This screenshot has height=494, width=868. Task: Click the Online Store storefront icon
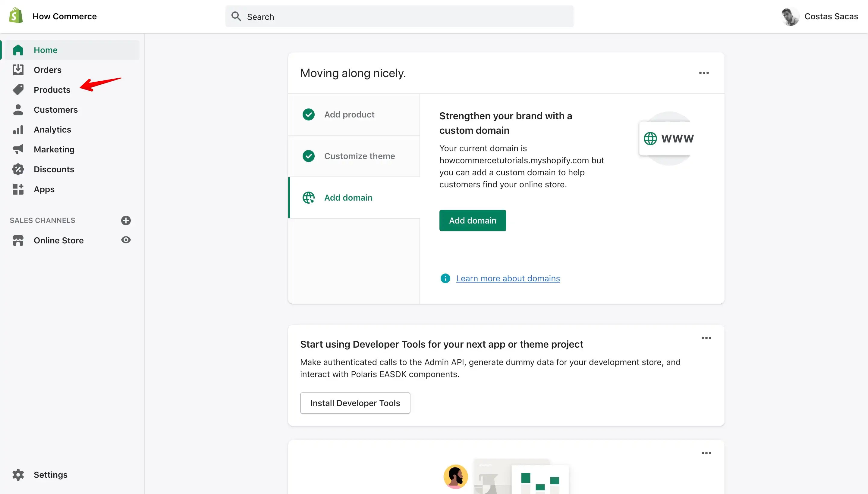click(18, 240)
